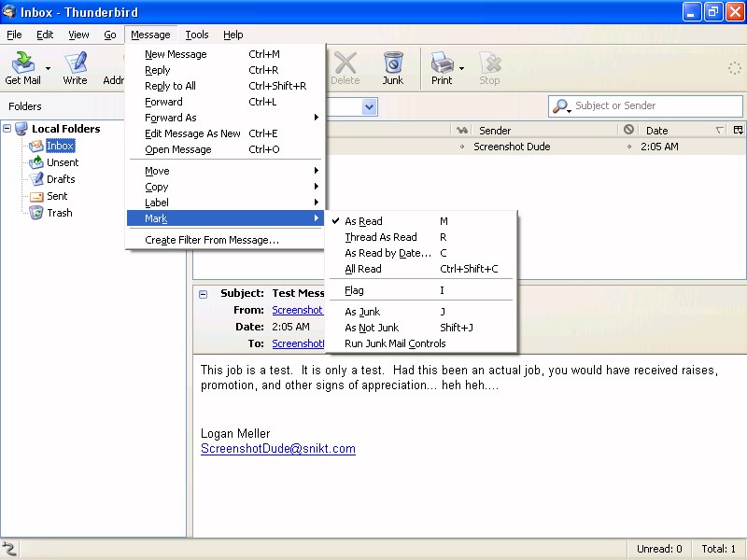This screenshot has height=560, width=747.
Task: Expand the Label submenu
Action: click(225, 203)
